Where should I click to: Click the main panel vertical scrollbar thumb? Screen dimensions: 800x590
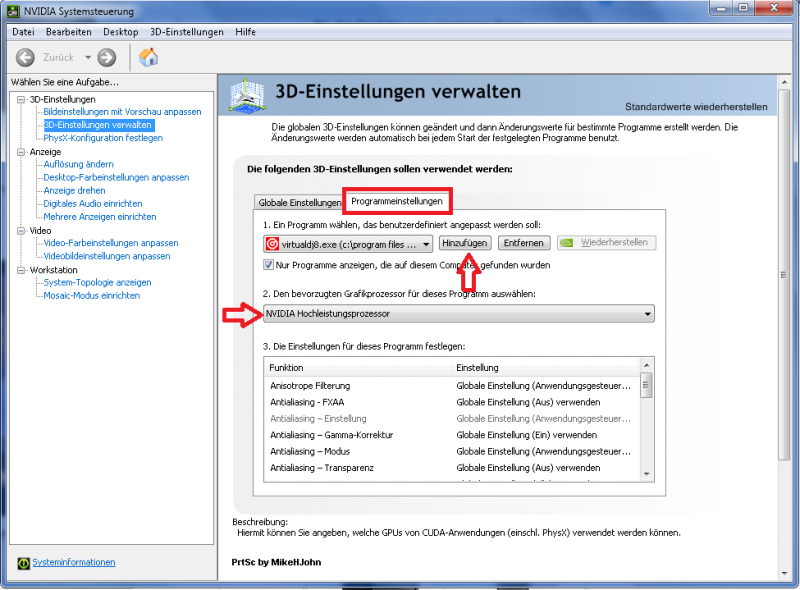[x=784, y=275]
